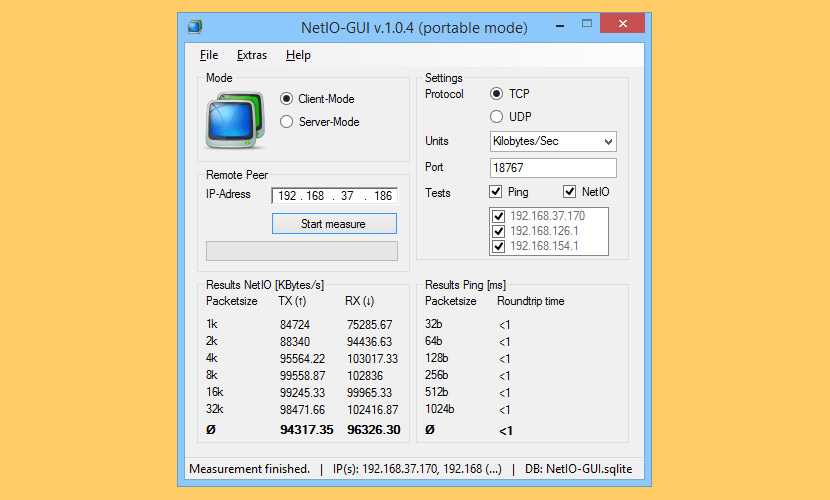The width and height of the screenshot is (830, 500).
Task: Click the 4k TX value 95564.22
Action: click(302, 359)
